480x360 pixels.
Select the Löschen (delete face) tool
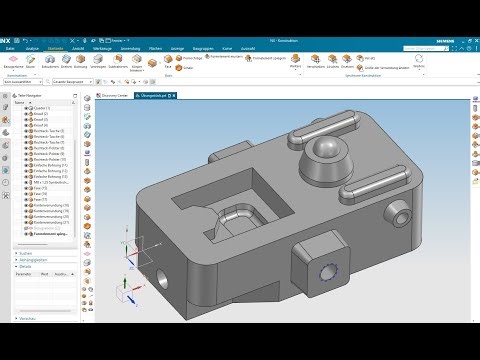pyautogui.click(x=333, y=62)
